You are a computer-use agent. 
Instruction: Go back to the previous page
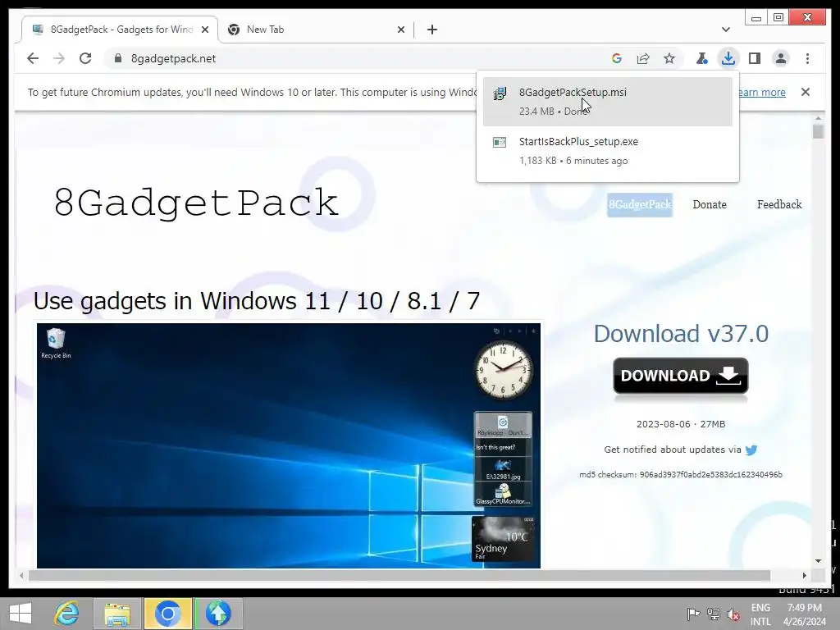tap(33, 58)
